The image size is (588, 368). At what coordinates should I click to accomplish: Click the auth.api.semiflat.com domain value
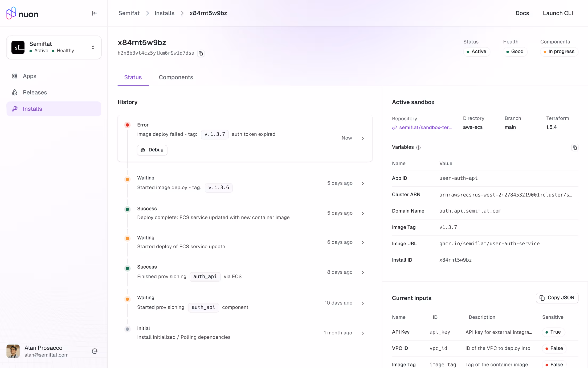[470, 211]
